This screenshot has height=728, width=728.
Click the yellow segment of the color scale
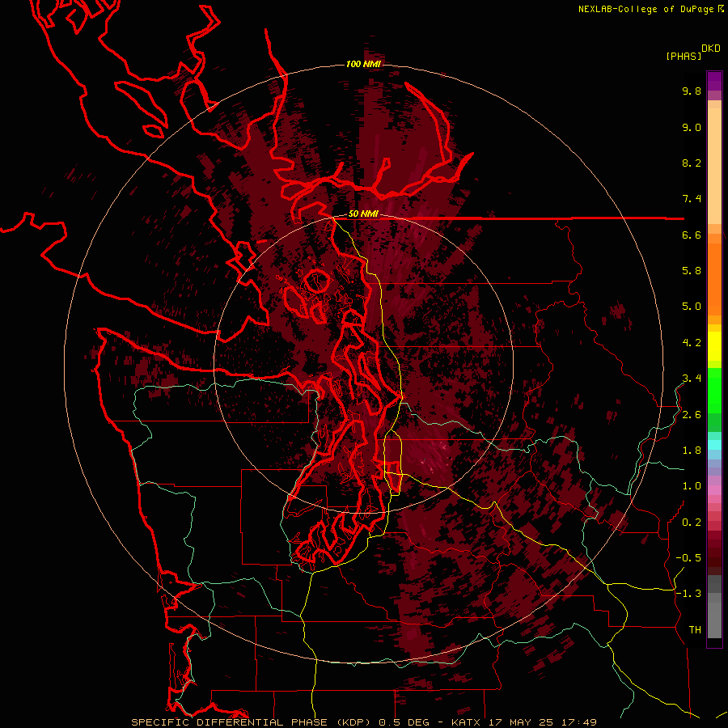714,346
